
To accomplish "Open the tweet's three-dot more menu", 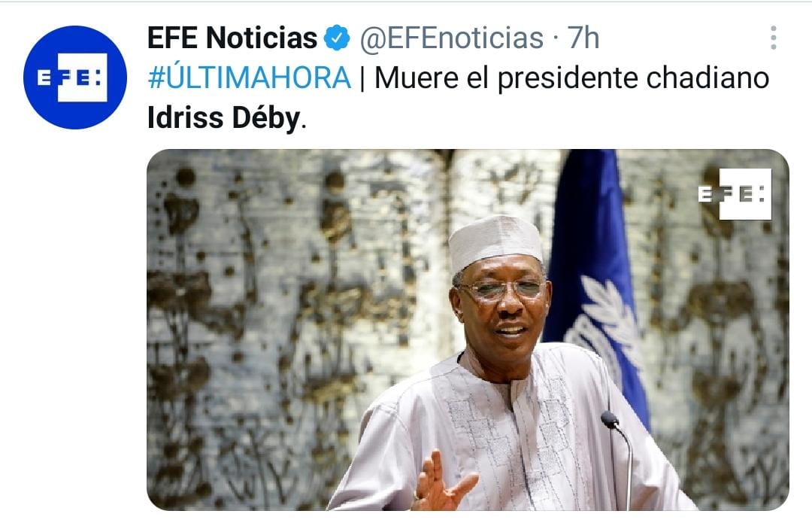I will [773, 38].
